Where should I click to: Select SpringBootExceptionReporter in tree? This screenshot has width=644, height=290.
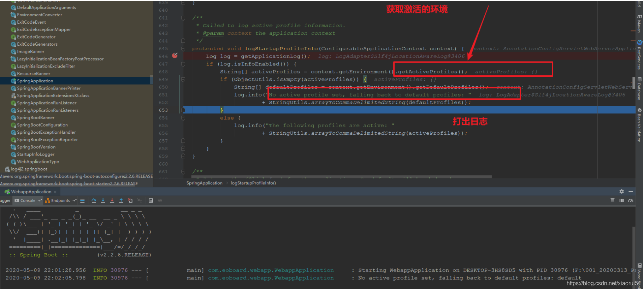click(x=47, y=140)
